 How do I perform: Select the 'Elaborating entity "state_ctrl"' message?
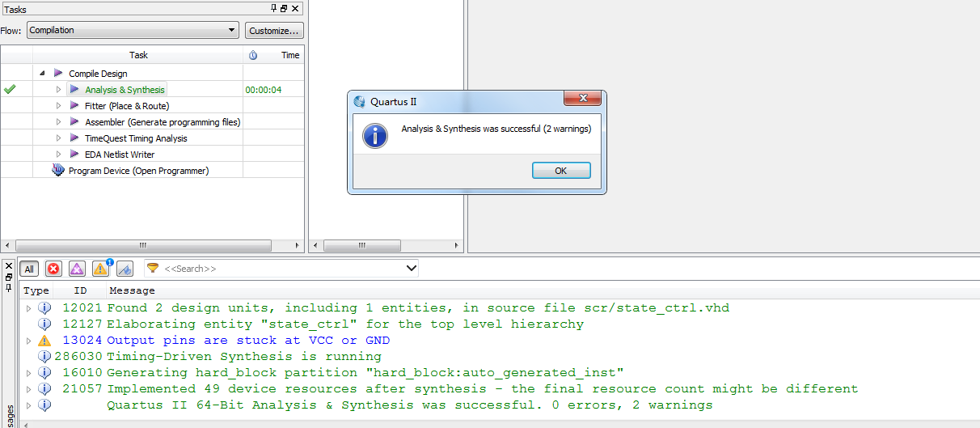[345, 324]
